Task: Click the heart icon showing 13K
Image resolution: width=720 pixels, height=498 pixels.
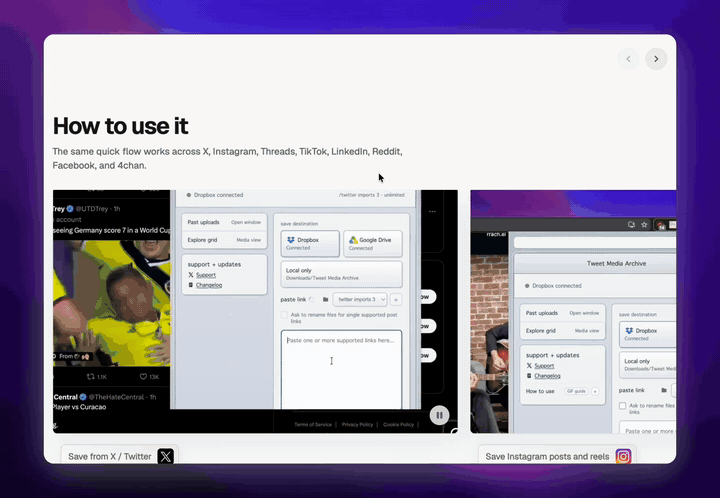Action: [x=143, y=376]
